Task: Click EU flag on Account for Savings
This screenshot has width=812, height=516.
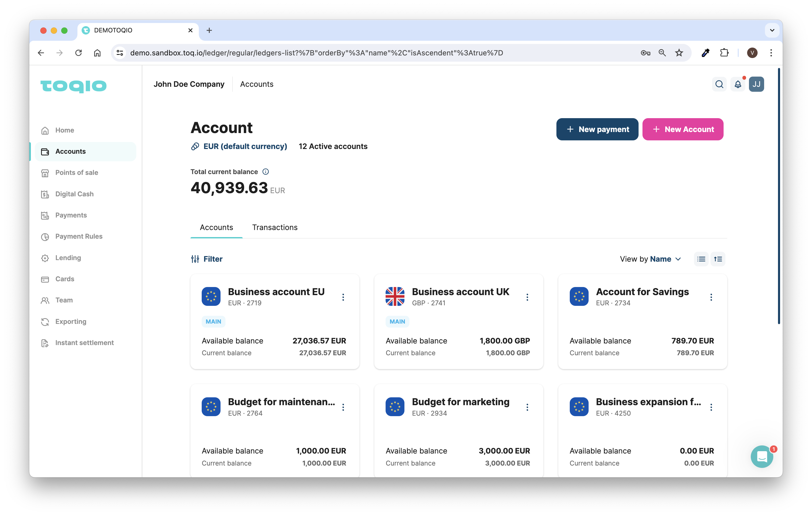Action: pyautogui.click(x=579, y=296)
